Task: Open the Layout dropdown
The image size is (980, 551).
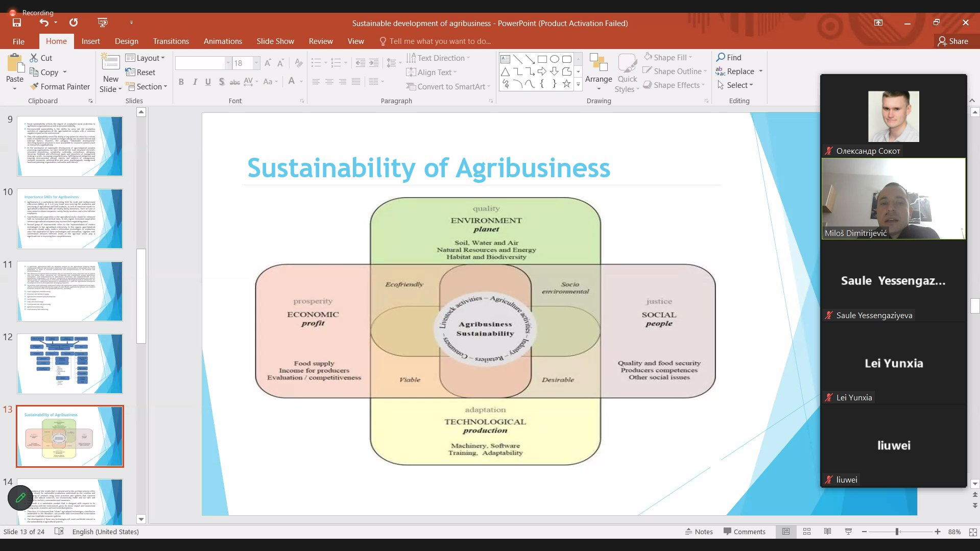Action: pos(146,58)
